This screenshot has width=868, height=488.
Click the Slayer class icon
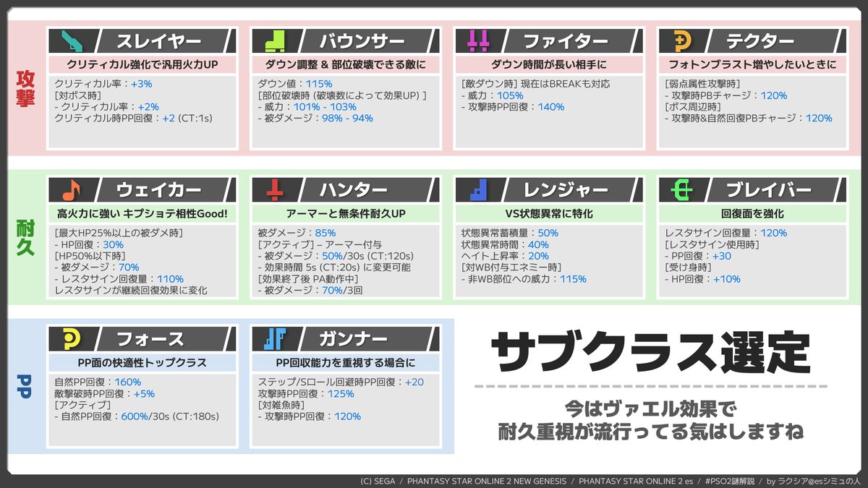(73, 41)
